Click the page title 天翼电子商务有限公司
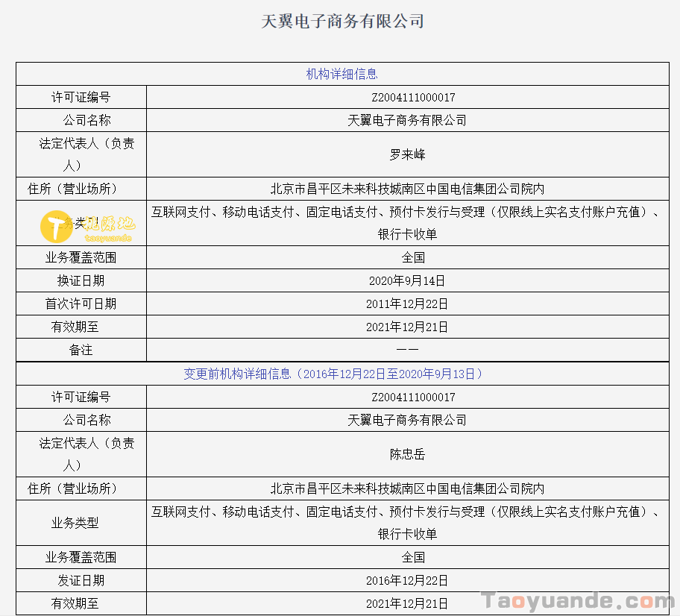Screen dimensions: 680x616 pyautogui.click(x=342, y=21)
